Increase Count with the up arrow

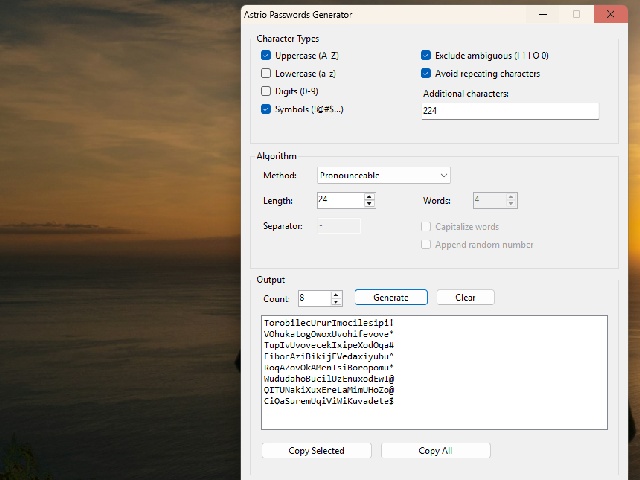pos(336,295)
